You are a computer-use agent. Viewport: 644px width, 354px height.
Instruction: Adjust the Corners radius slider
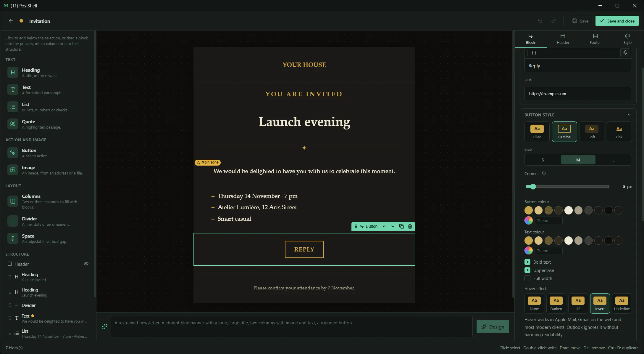[x=567, y=187]
